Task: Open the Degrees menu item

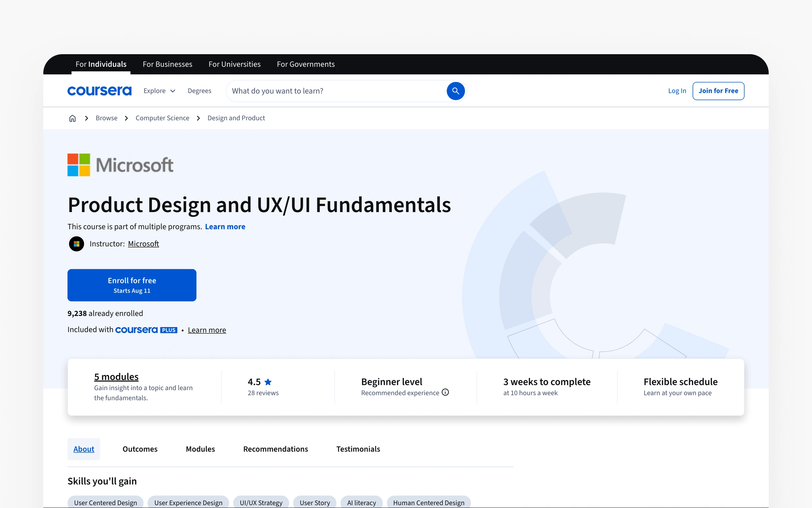Action: click(199, 91)
